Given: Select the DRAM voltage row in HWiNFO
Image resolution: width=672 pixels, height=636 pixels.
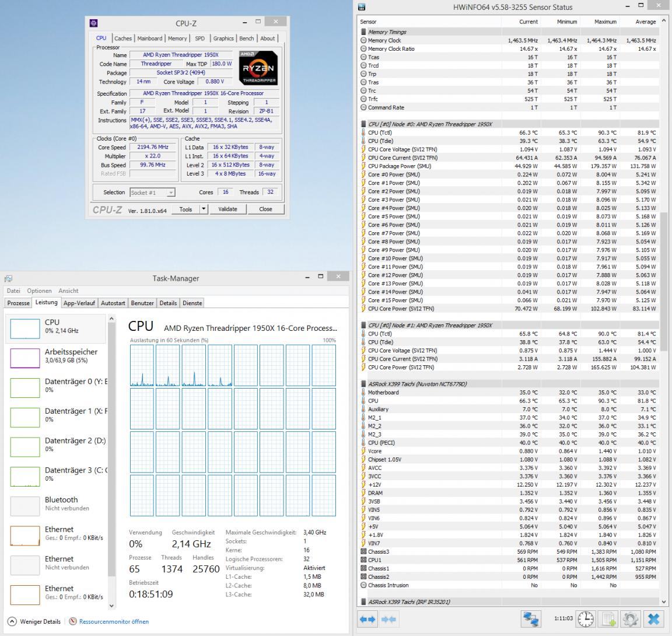Looking at the screenshot, I should (x=509, y=493).
